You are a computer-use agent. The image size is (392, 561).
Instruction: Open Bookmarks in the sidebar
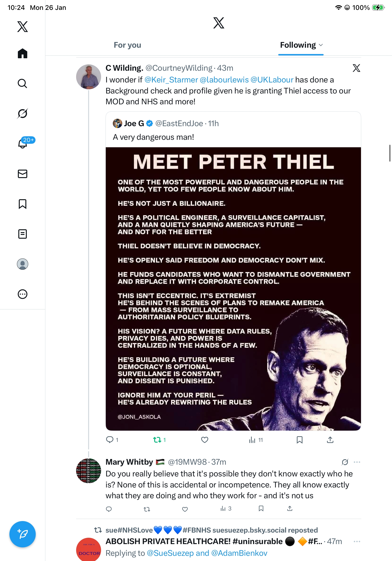pos(23,204)
